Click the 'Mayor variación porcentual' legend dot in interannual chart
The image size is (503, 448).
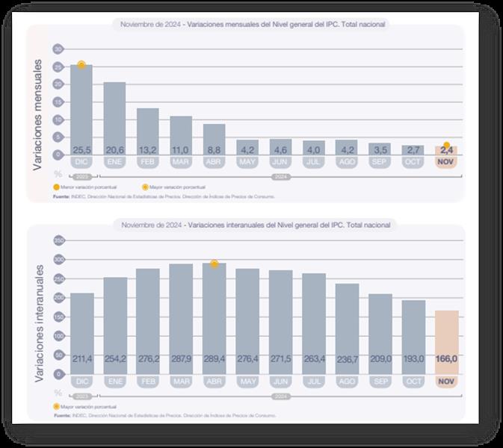click(x=56, y=407)
